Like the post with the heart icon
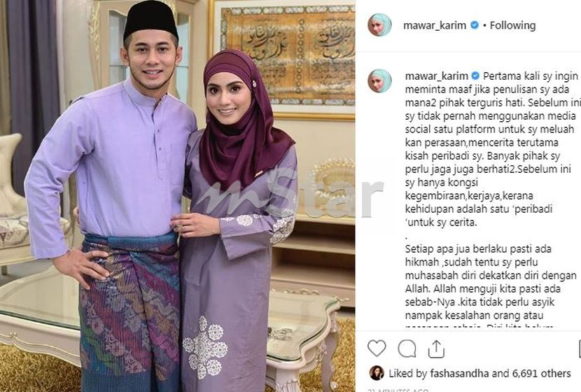The width and height of the screenshot is (581, 392). [x=377, y=349]
